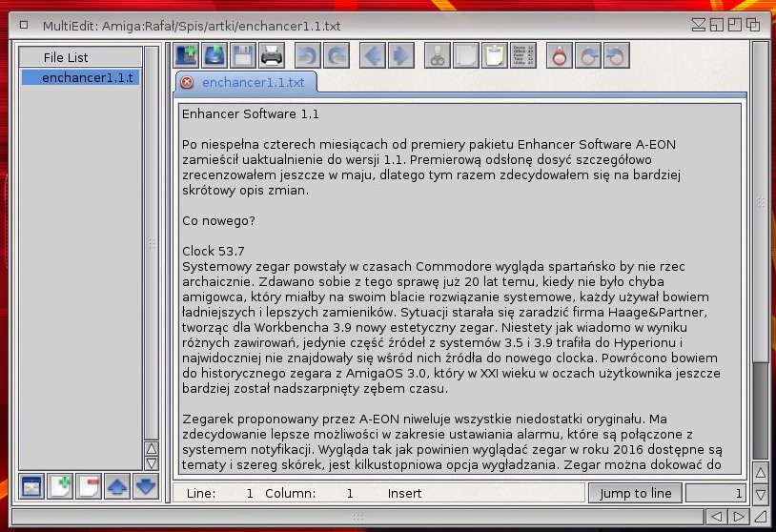Viewport: 776px width, 532px height.
Task: Click bottom horizontal scroll left arrow
Action: tap(716, 517)
